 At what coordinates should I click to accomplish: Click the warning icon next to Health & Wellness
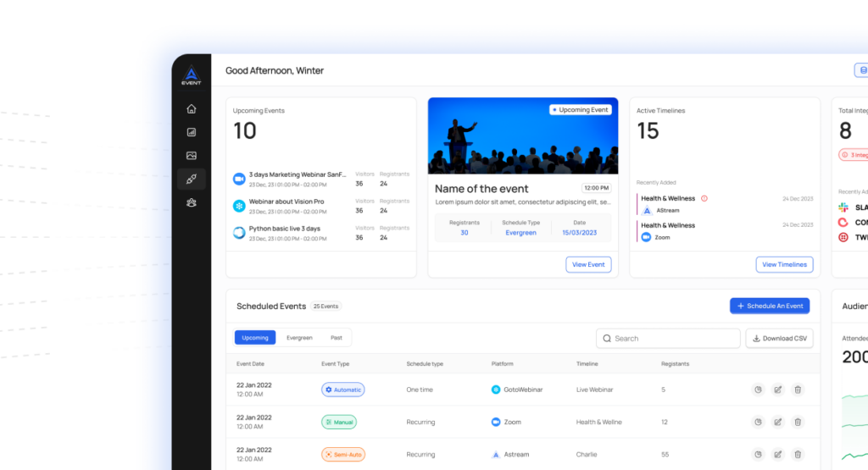[x=704, y=198]
